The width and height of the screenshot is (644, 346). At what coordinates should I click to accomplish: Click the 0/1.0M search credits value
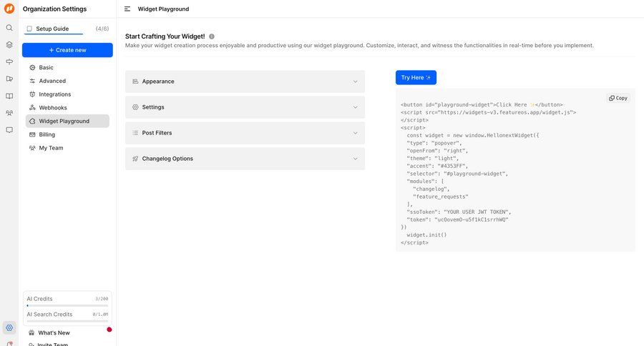100,315
